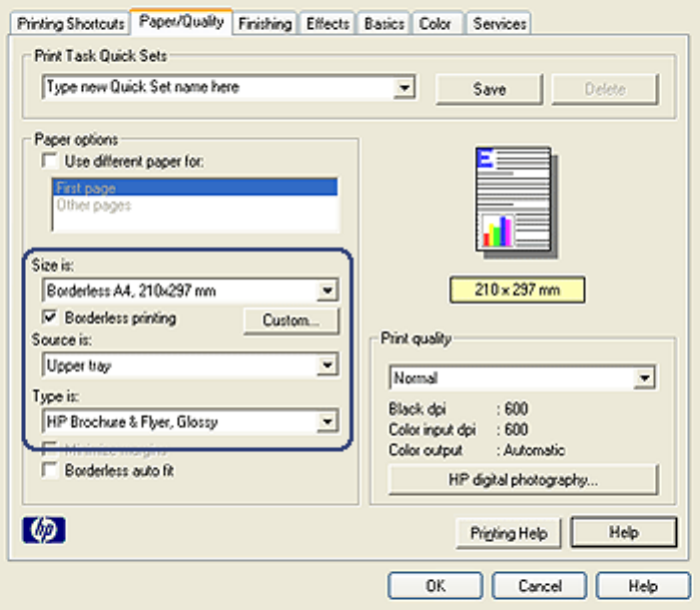Screen dimensions: 700x610
Task: Cancel the print properties dialog
Action: [x=539, y=586]
